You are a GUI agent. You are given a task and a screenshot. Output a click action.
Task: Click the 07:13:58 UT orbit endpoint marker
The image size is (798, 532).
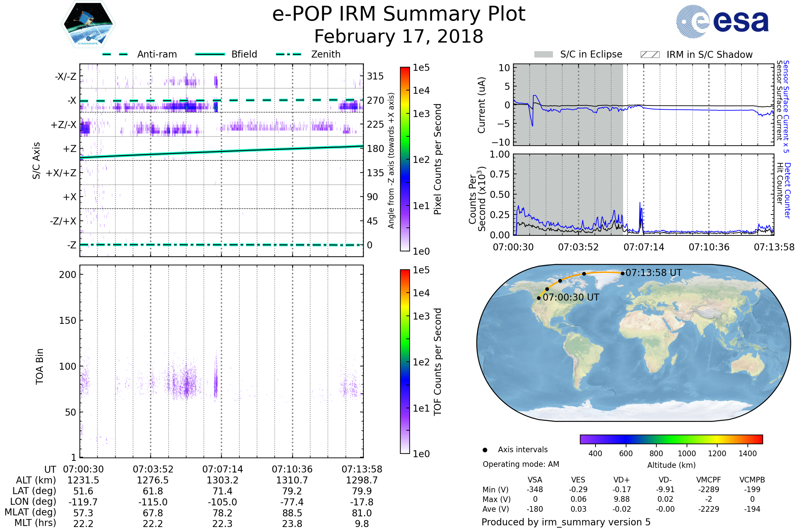[x=622, y=273]
